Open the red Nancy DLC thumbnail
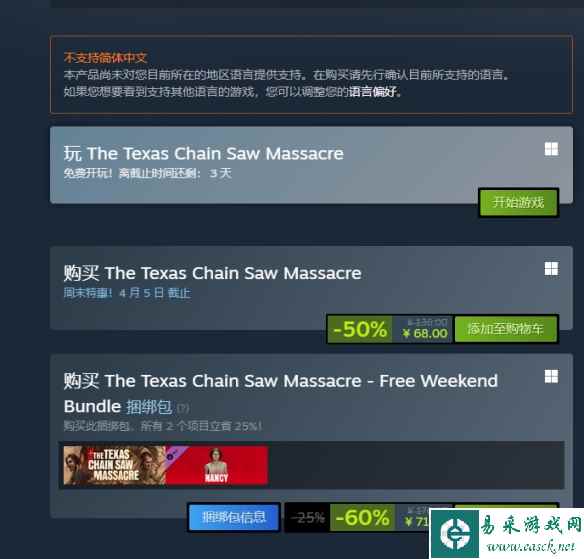Screen dimensions: 584x559 coord(216,465)
